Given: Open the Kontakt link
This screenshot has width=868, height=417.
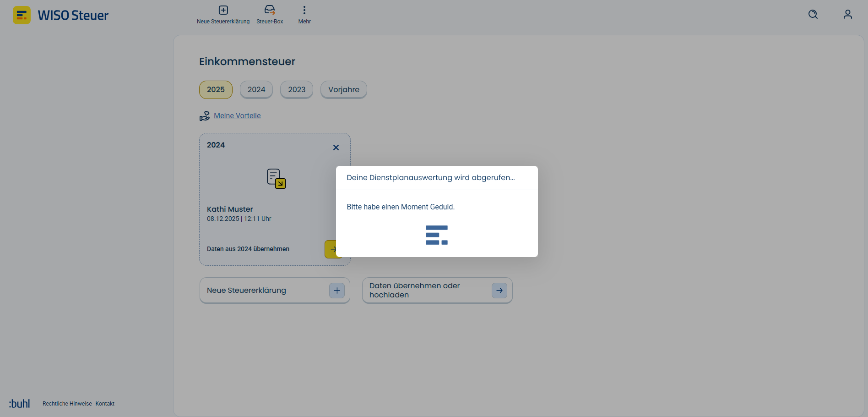Looking at the screenshot, I should [x=105, y=404].
